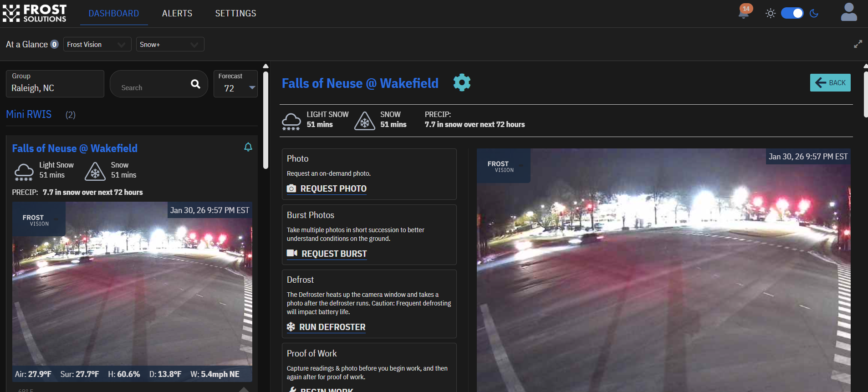The image size is (868, 392).
Task: Click the search magnifier icon
Action: tap(195, 84)
